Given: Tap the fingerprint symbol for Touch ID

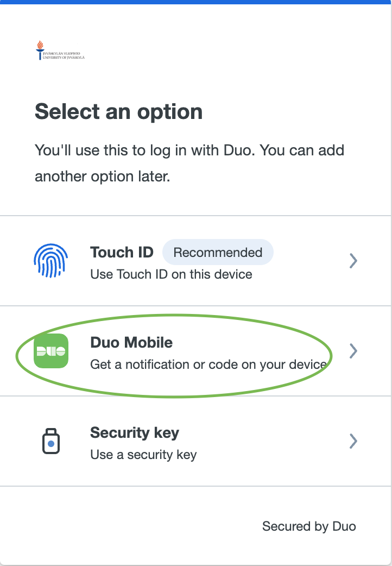Looking at the screenshot, I should coord(51,261).
